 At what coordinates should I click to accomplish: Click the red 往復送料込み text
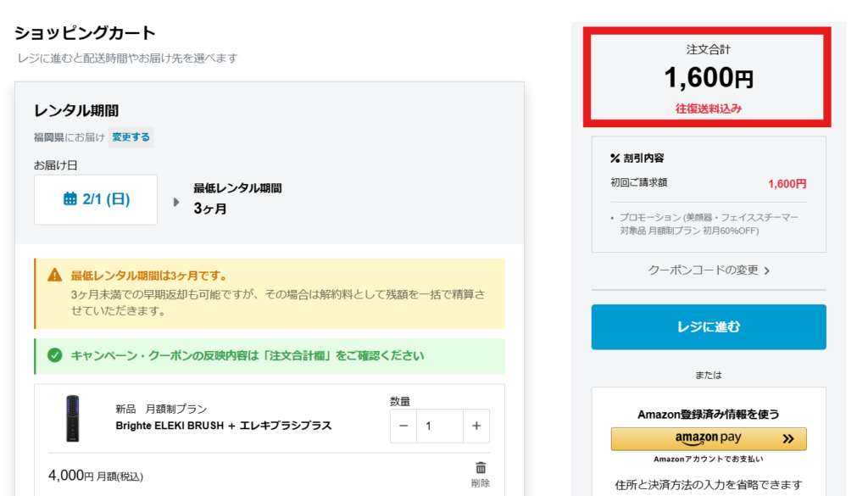(709, 109)
